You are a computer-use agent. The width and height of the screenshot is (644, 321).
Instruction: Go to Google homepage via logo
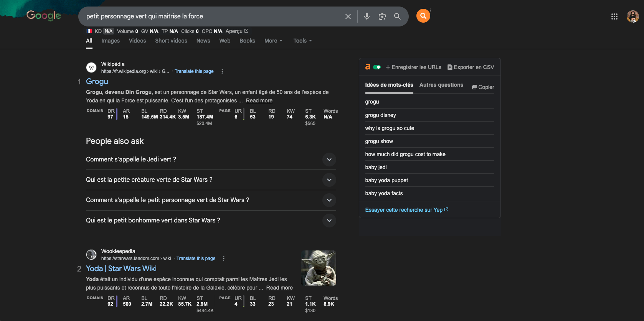coord(44,16)
